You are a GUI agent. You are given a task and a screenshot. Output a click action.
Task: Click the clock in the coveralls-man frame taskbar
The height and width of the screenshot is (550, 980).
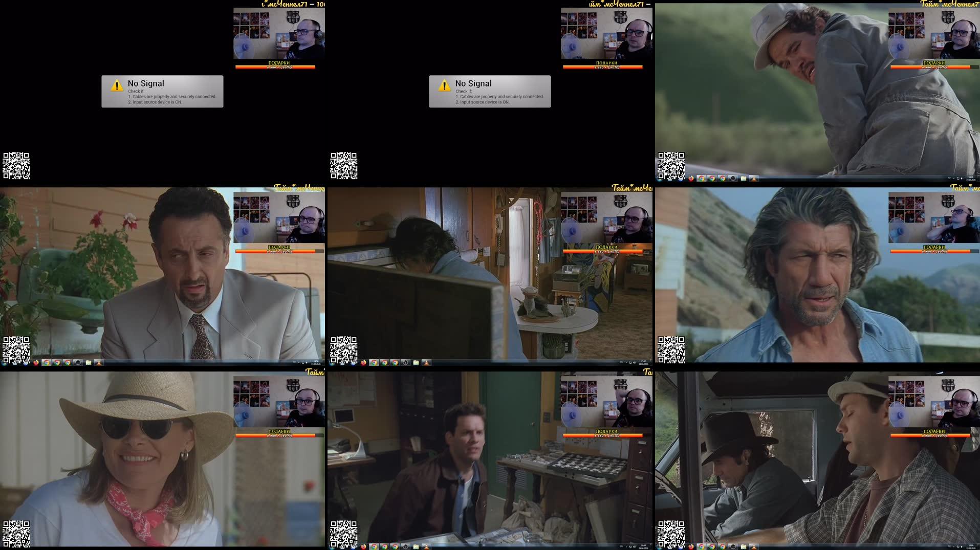pos(971,179)
